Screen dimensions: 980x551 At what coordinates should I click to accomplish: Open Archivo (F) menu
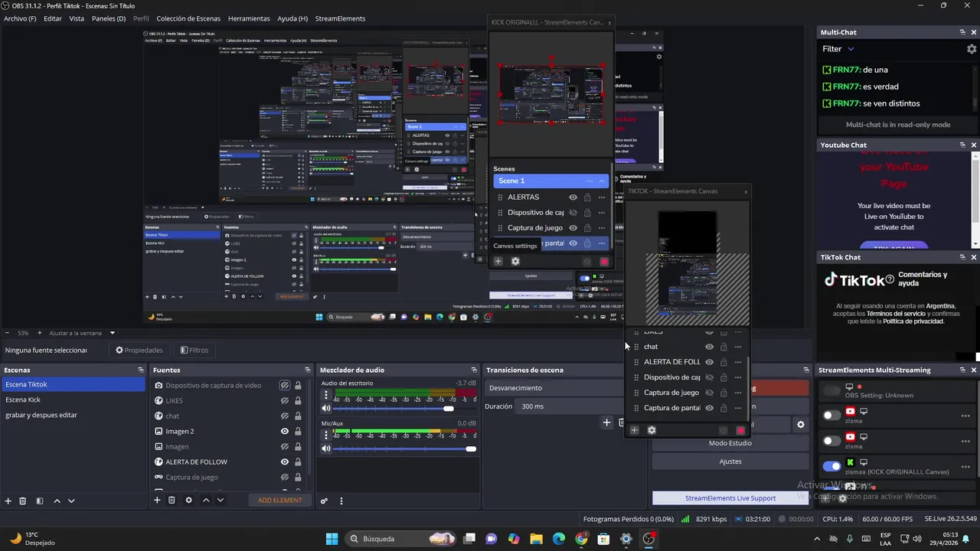(x=20, y=18)
